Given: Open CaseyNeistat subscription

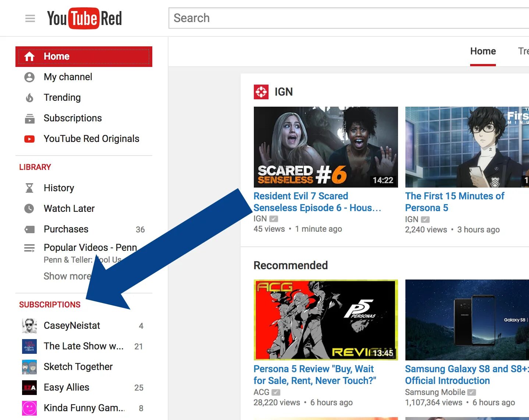Looking at the screenshot, I should coord(84,326).
